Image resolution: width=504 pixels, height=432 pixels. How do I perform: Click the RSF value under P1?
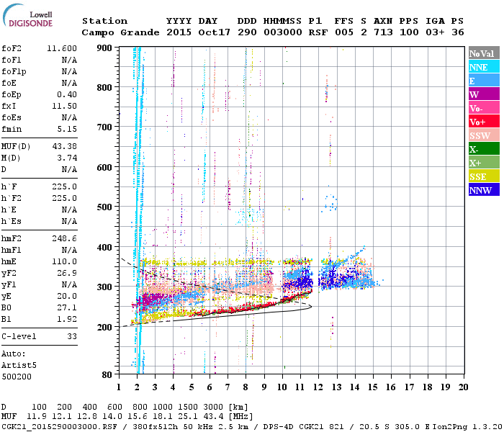(318, 32)
